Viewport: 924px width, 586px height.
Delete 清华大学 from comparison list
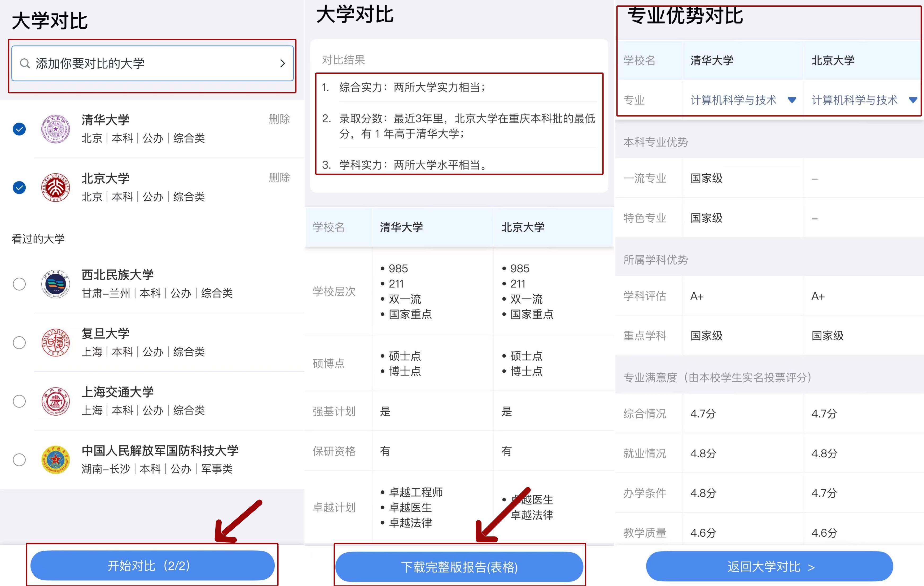[x=279, y=119]
